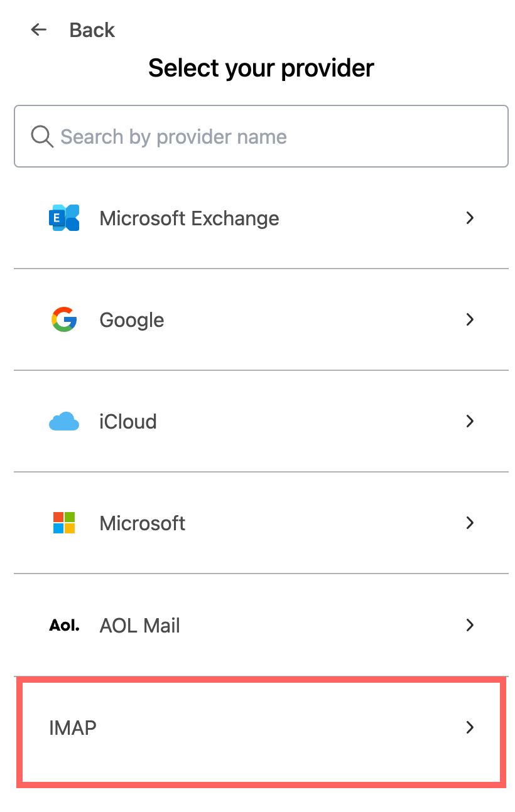
Task: Select the iCloud provider label
Action: point(128,422)
